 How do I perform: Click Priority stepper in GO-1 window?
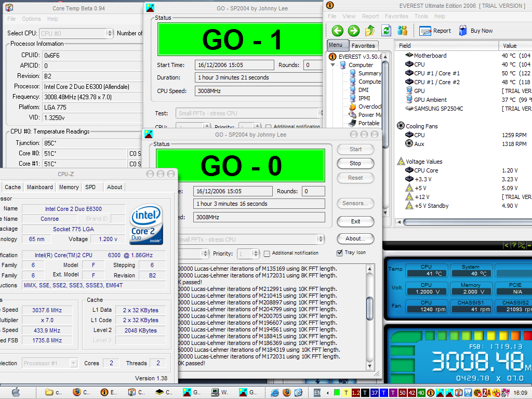tap(257, 126)
